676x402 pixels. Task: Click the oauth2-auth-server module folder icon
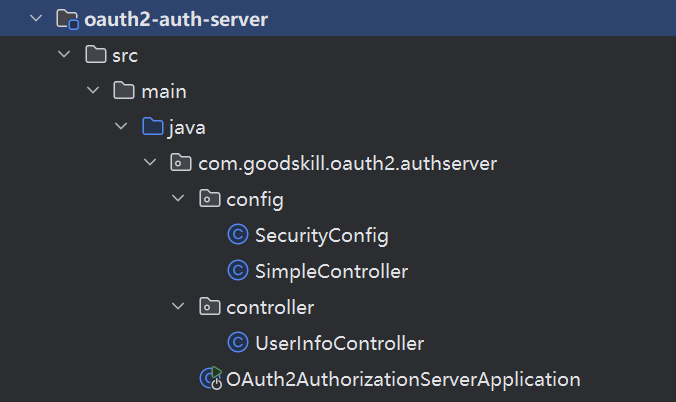click(x=68, y=19)
